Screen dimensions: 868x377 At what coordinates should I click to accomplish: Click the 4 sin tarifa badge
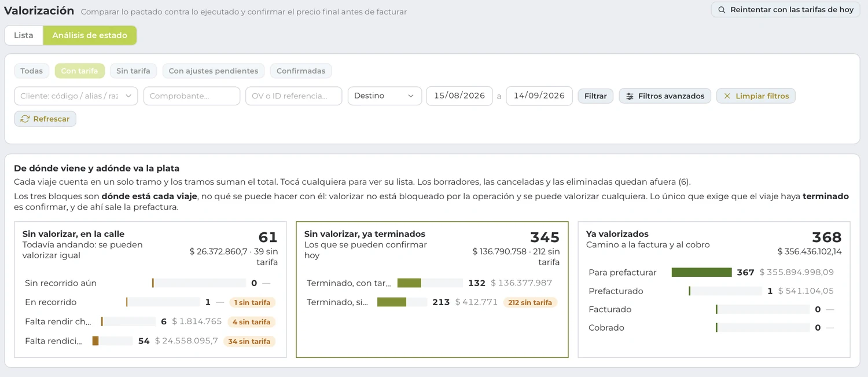(x=251, y=322)
